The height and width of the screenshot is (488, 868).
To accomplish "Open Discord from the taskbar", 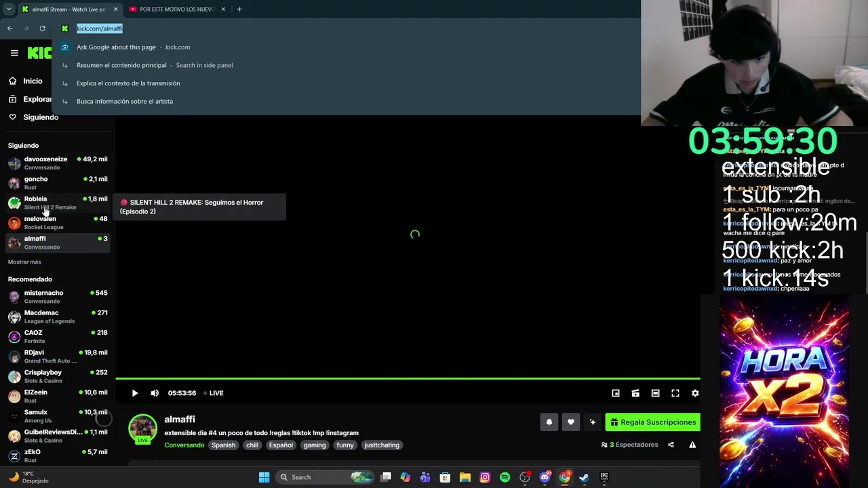I will (x=545, y=477).
